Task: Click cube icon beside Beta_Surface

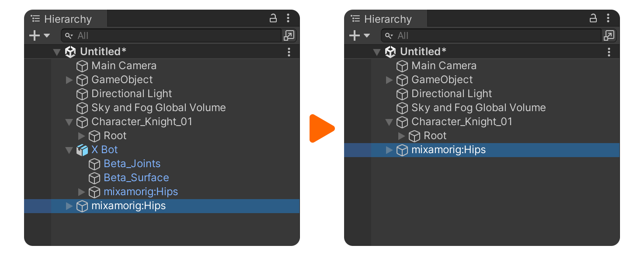Action: pyautogui.click(x=94, y=178)
